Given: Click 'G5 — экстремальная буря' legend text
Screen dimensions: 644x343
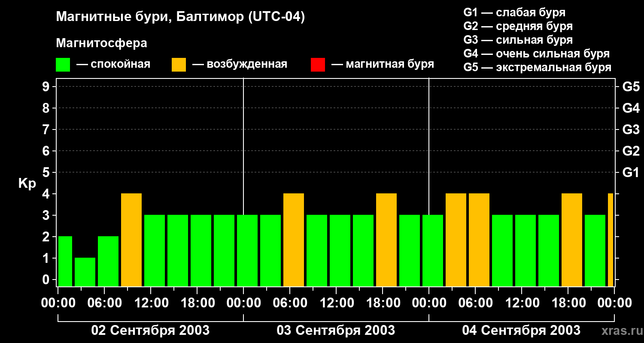Looking at the screenshot, I should [537, 67].
